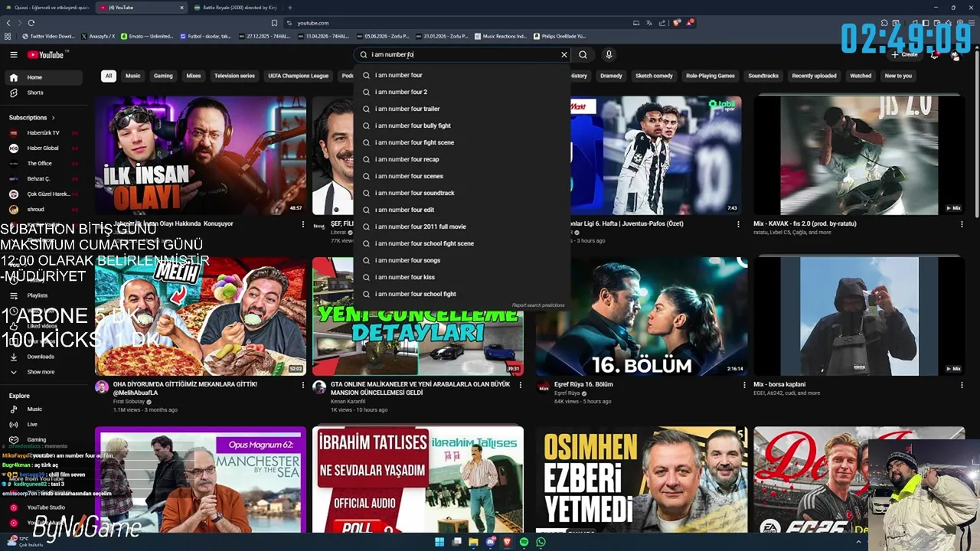Open a new browser tab with plus
Image resolution: width=980 pixels, height=551 pixels.
pos(290,8)
